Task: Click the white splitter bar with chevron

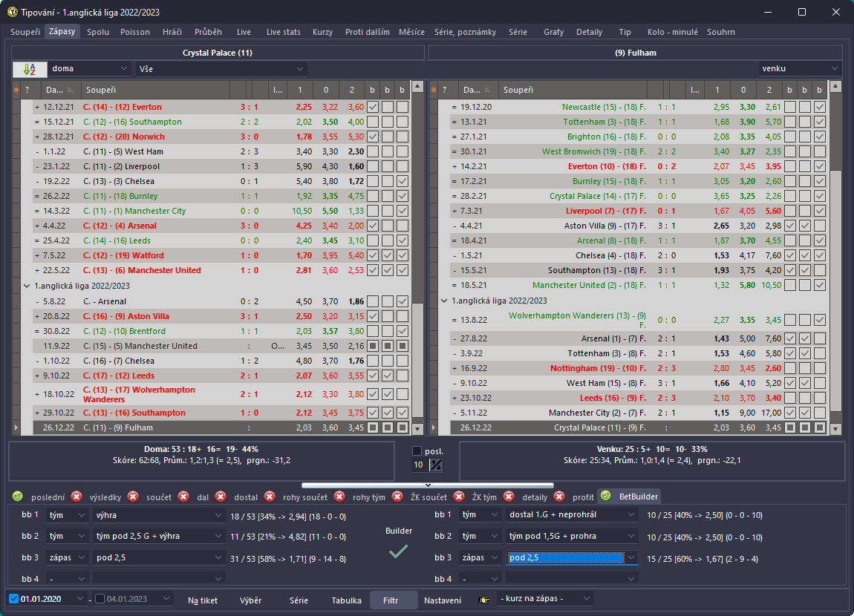Action: pyautogui.click(x=428, y=485)
